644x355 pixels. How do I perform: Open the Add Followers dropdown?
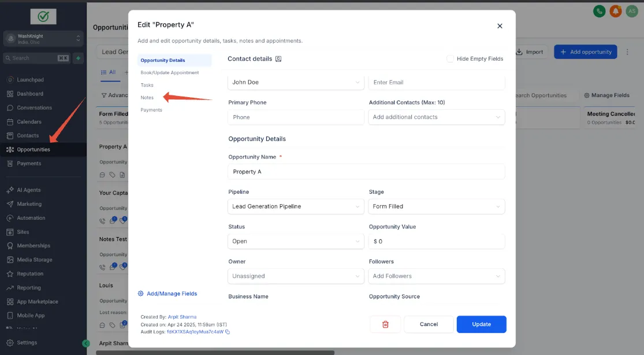pyautogui.click(x=437, y=276)
